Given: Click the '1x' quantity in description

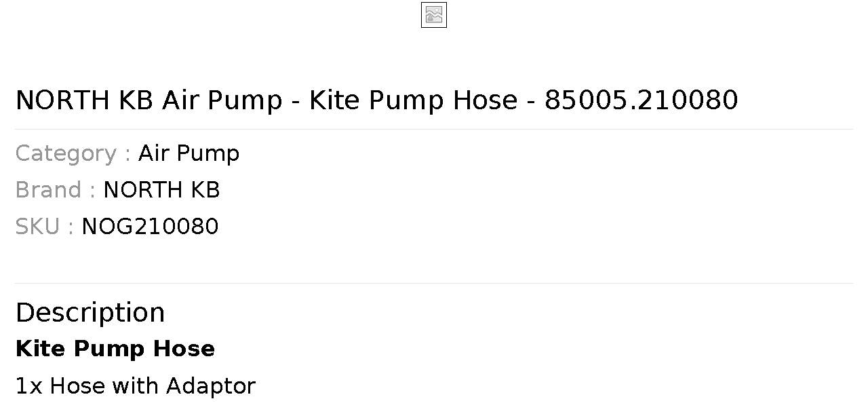Looking at the screenshot, I should (x=29, y=386).
